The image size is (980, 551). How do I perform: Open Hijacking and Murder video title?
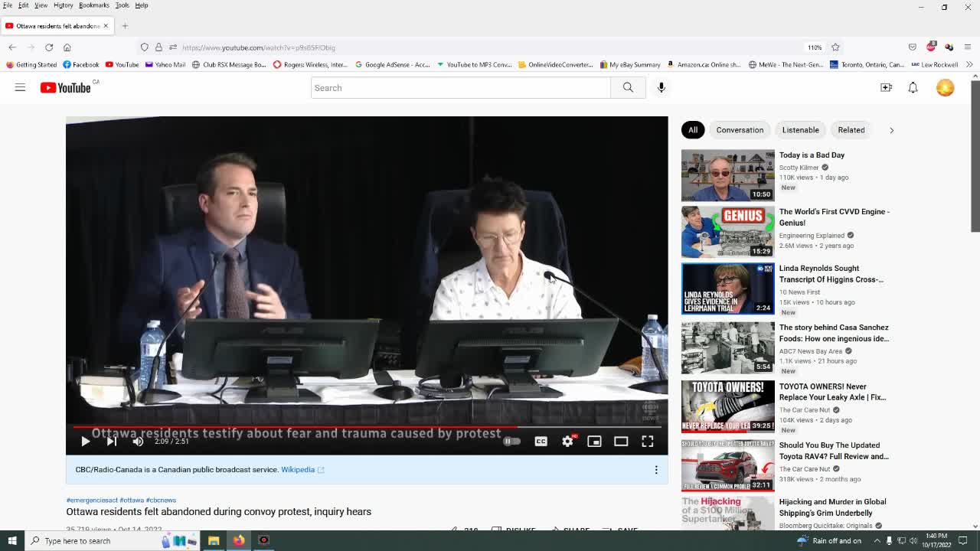tap(832, 507)
